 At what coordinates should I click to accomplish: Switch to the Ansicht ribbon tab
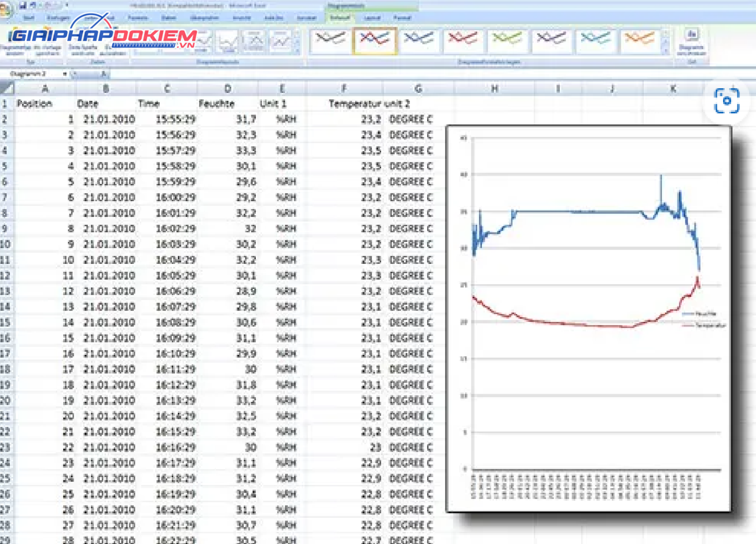(x=242, y=18)
